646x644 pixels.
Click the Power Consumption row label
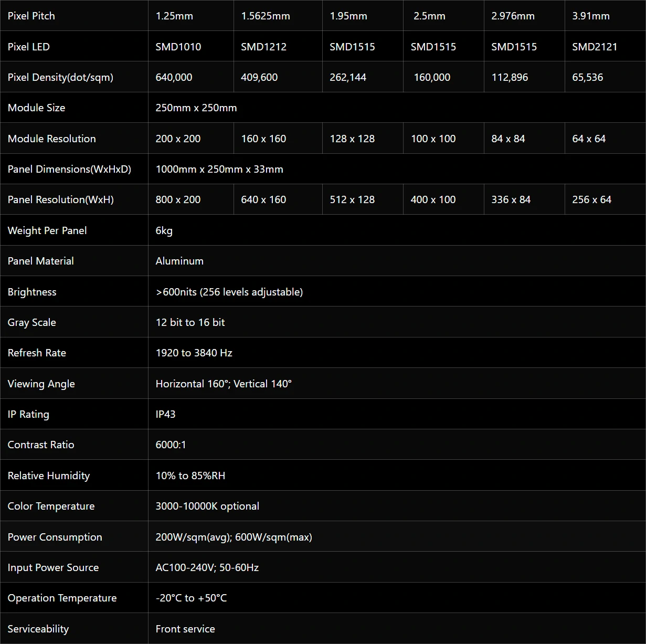pyautogui.click(x=55, y=537)
